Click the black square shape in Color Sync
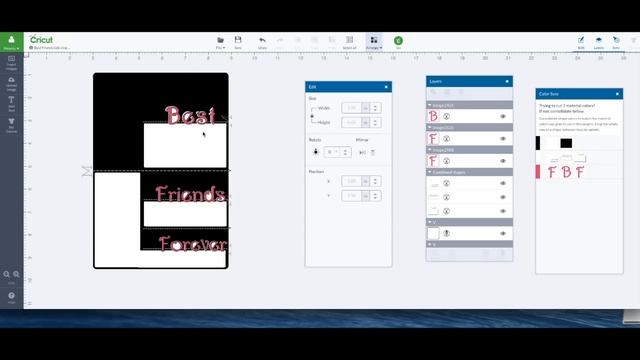 click(566, 143)
